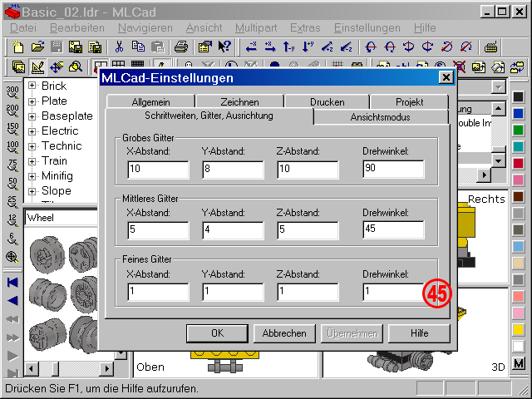Open the Einstellungen menu
The width and height of the screenshot is (532, 399).
(367, 27)
